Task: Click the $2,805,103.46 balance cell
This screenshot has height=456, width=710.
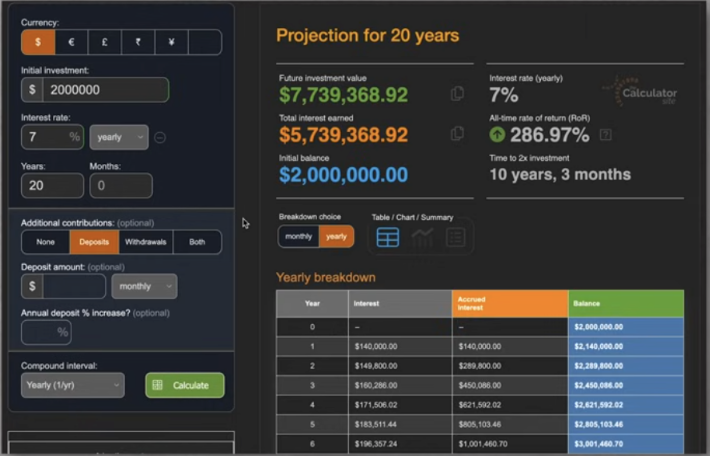Action: click(626, 424)
